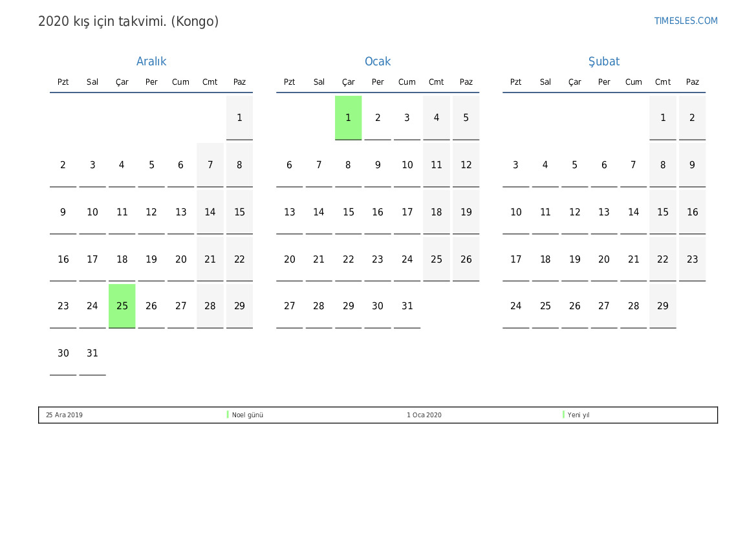Viewport: 756px width, 535px height.
Task: Select December 1 in Aralık
Action: coord(240,118)
